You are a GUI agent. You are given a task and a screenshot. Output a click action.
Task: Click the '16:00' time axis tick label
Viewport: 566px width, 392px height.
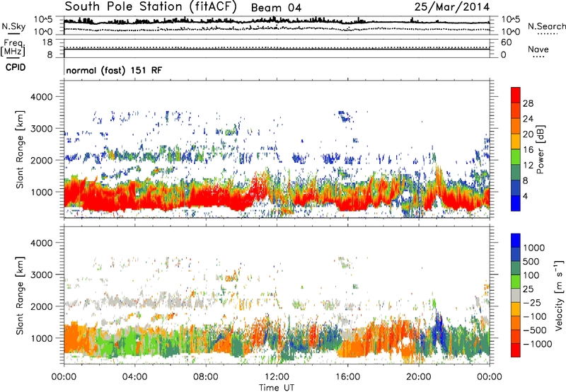pos(348,377)
